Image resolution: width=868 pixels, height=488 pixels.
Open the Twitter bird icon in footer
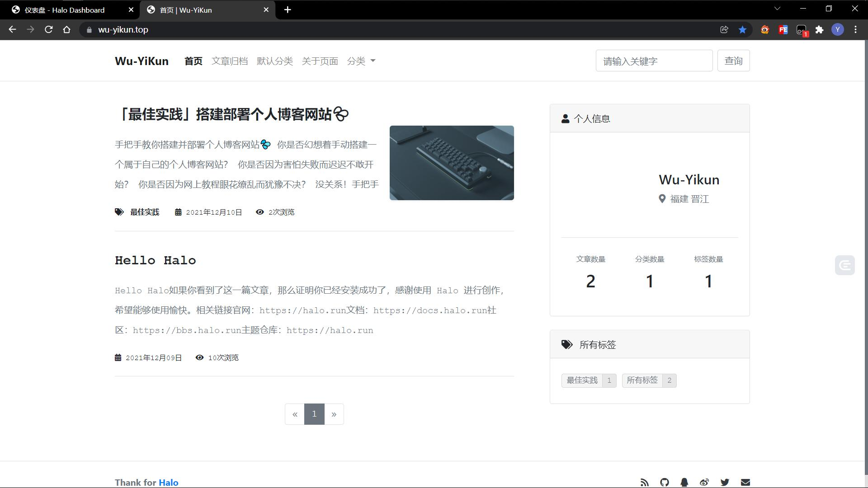pyautogui.click(x=725, y=482)
